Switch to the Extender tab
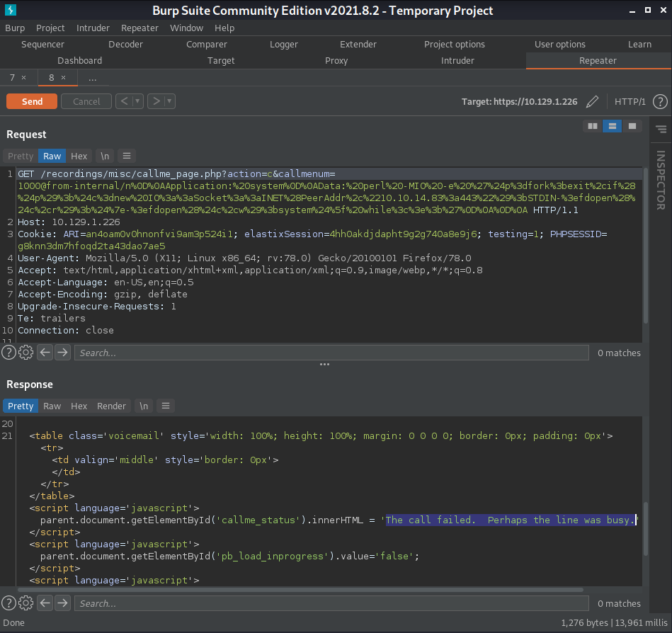This screenshot has width=672, height=633. pyautogui.click(x=358, y=44)
